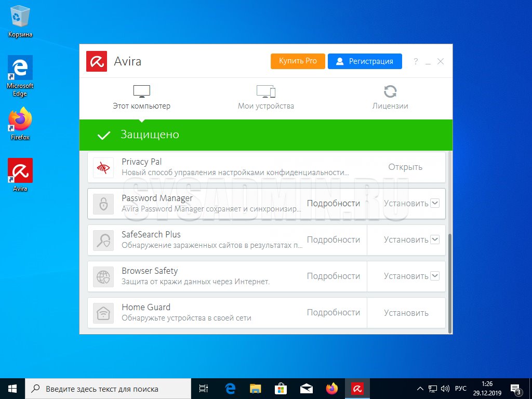
Task: View Home Guard Подробности link
Action: pos(333,313)
